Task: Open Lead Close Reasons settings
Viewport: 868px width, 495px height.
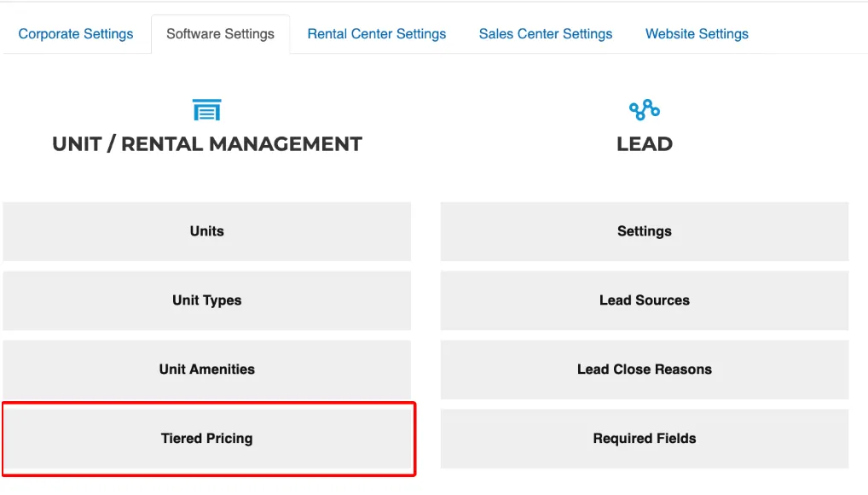Action: tap(645, 370)
